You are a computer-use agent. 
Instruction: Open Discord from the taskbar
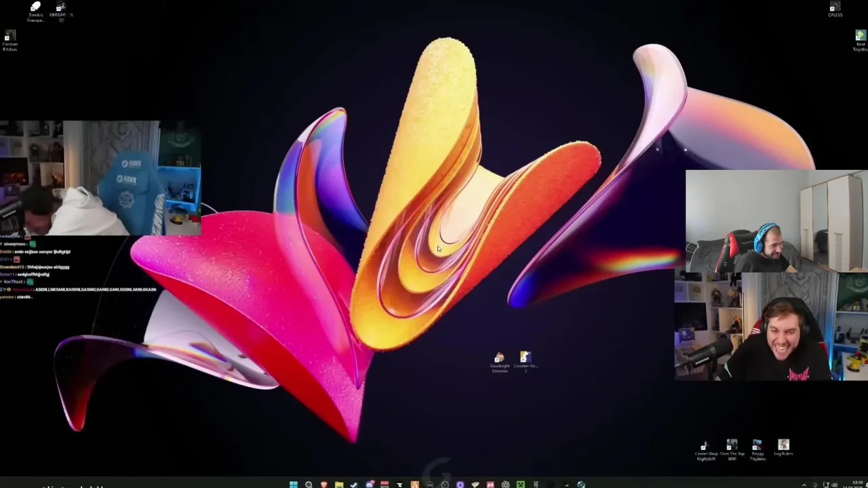point(370,485)
